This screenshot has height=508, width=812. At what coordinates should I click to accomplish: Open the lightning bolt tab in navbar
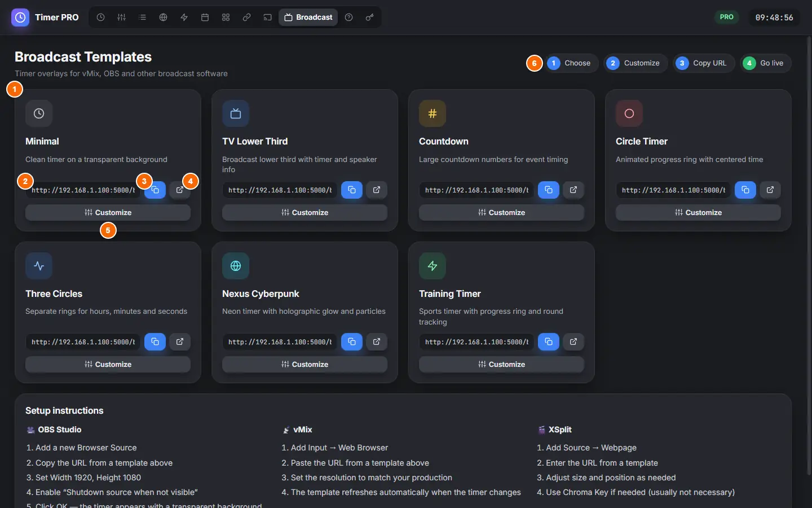pyautogui.click(x=184, y=17)
